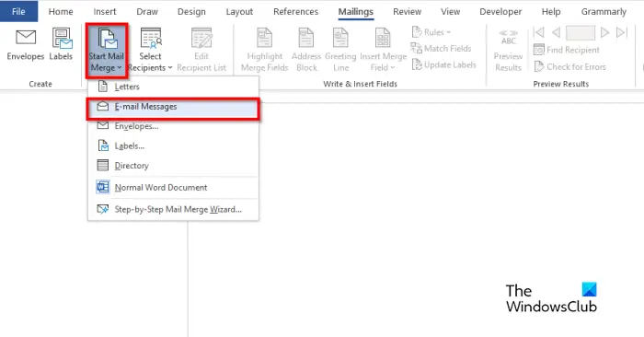Open the Developer ribbon tab
This screenshot has height=337, width=644.
click(500, 11)
